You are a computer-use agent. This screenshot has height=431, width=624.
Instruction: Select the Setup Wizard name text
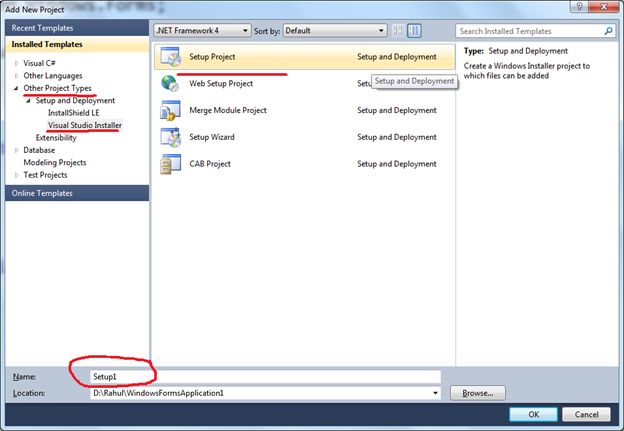tap(212, 137)
